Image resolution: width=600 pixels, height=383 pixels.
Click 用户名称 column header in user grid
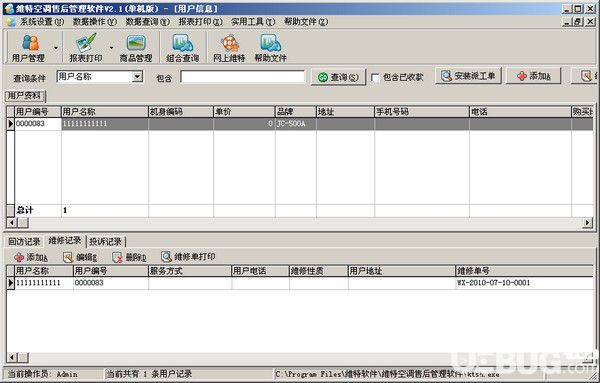click(105, 112)
